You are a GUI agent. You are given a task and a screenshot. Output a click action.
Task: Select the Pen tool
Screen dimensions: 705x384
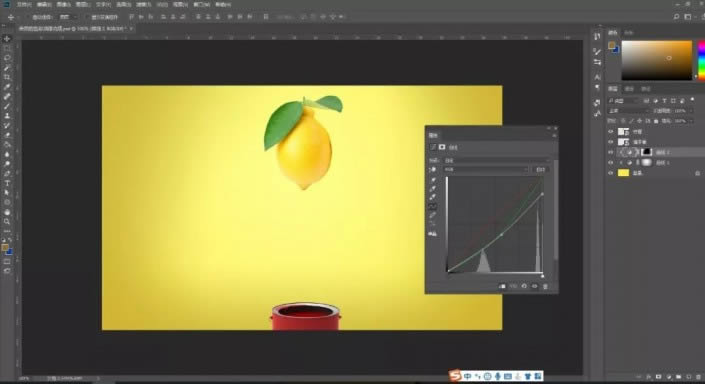[7, 173]
